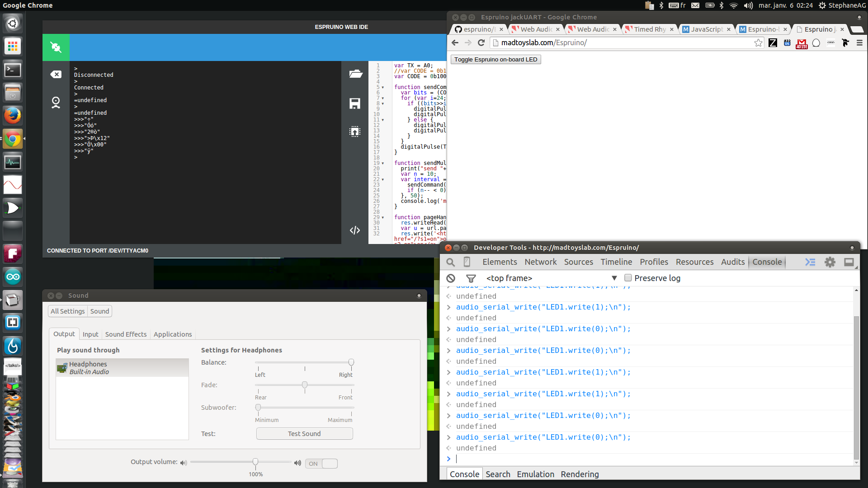Search DevTools with magnifier icon
This screenshot has height=488, width=868.
pos(450,262)
